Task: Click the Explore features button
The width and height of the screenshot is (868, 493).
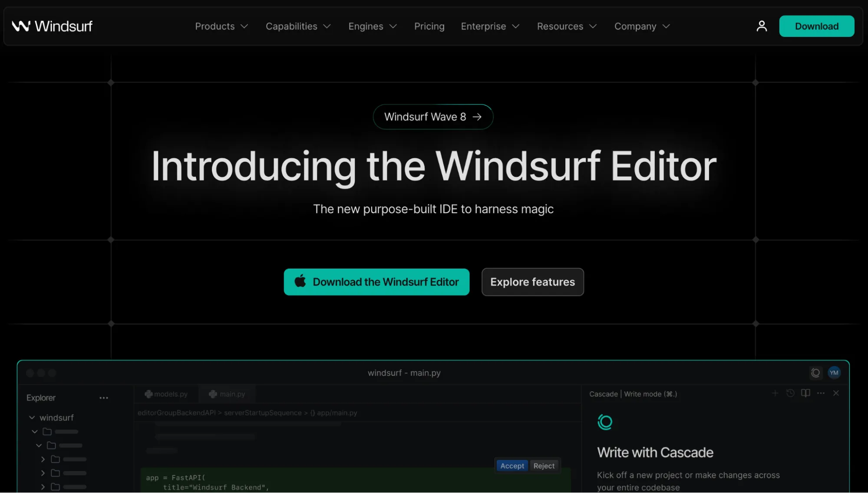Action: [x=532, y=282]
